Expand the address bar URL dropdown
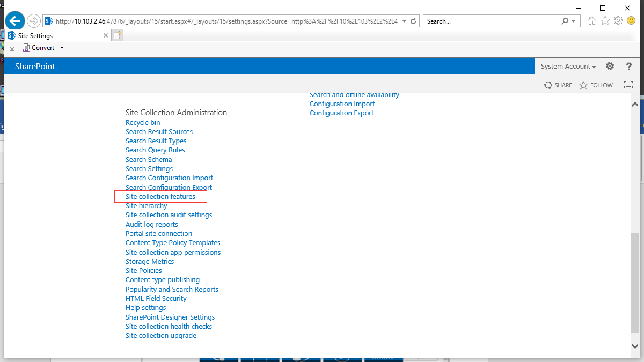 click(x=404, y=21)
